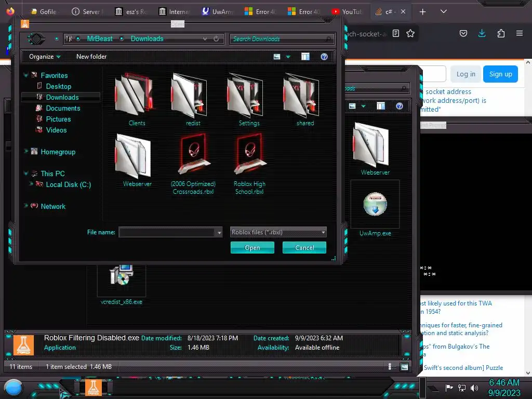532x399 pixels.
Task: Select vcredist_x86.exe in background Explorer window
Action: 122,284
